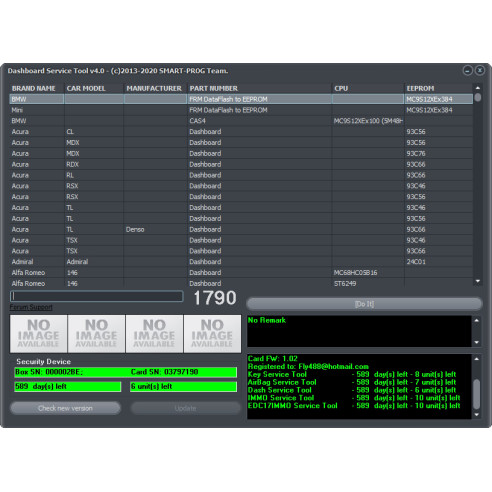This screenshot has height=492, width=492.
Task: Select the Admiral 24C01 dashboard row
Action: (241, 262)
